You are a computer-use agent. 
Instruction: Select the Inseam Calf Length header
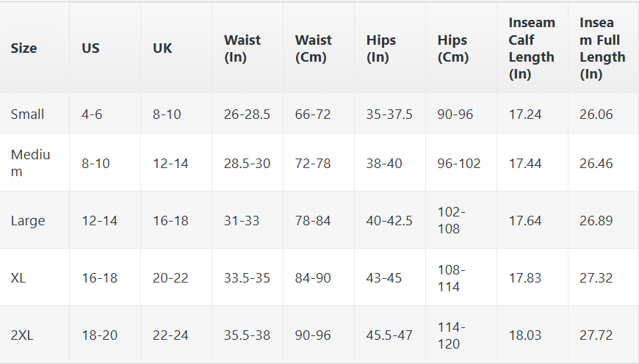click(532, 48)
